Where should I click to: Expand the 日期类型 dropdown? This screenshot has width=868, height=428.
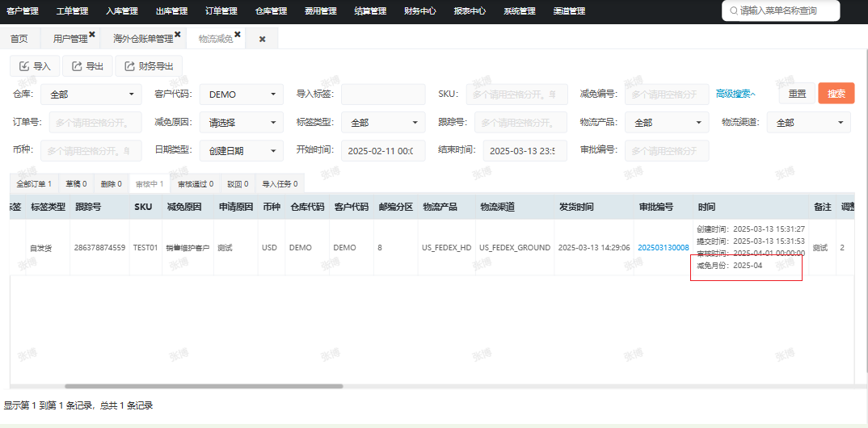[x=242, y=150]
